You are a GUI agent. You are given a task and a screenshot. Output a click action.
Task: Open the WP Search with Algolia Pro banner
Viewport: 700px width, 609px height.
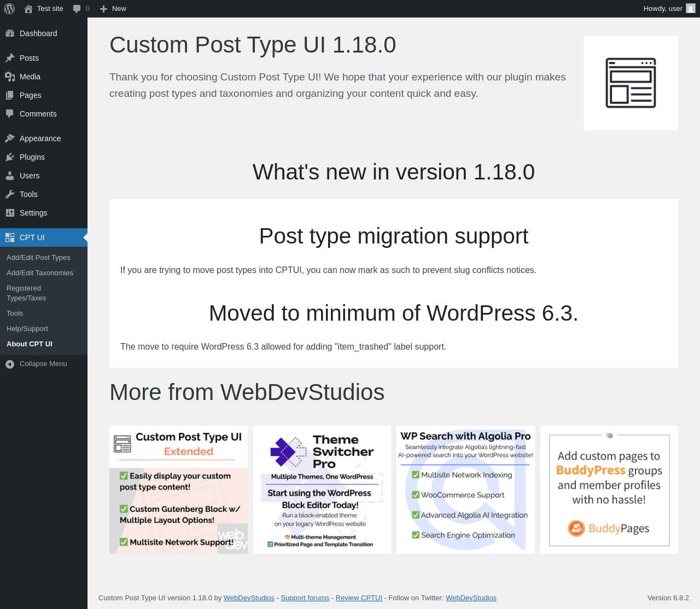[x=465, y=490]
